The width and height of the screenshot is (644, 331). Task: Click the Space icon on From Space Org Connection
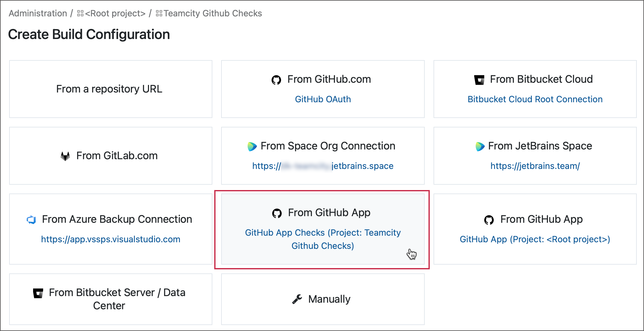(252, 146)
